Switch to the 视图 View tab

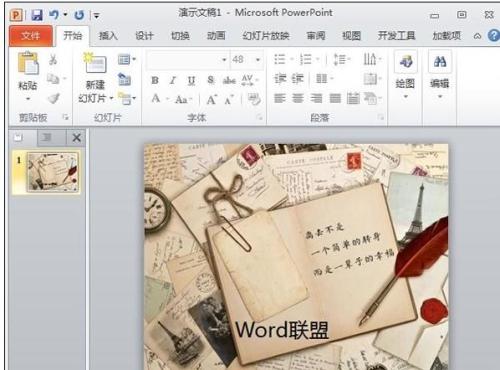[352, 36]
